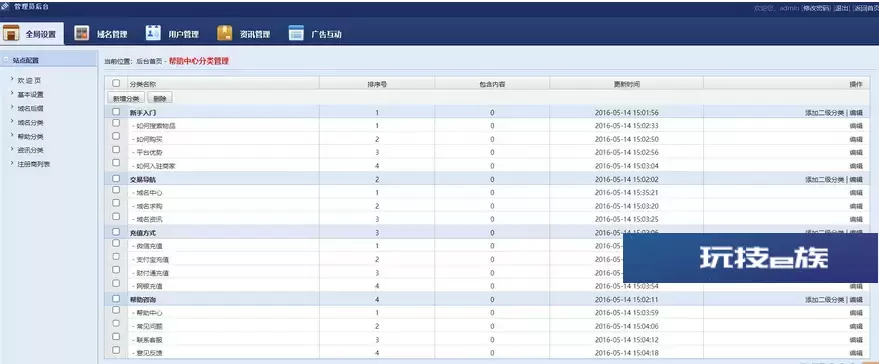
Task: Click 编辑 in the 域名中心 row
Action: point(856,193)
